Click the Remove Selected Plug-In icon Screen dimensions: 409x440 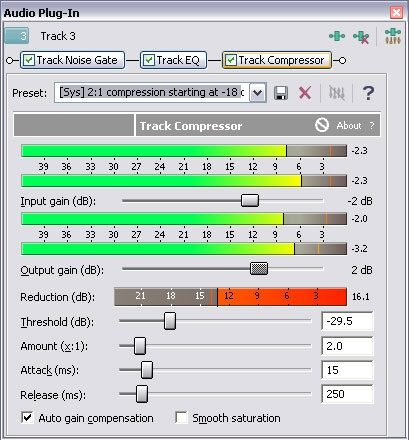pos(361,37)
